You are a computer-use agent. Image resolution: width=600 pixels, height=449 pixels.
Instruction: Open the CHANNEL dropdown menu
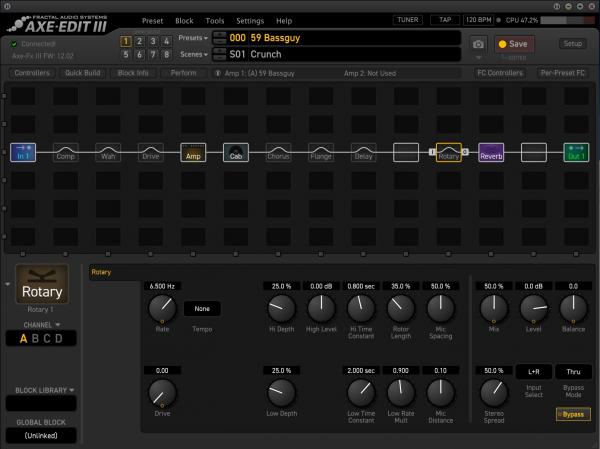(42, 325)
